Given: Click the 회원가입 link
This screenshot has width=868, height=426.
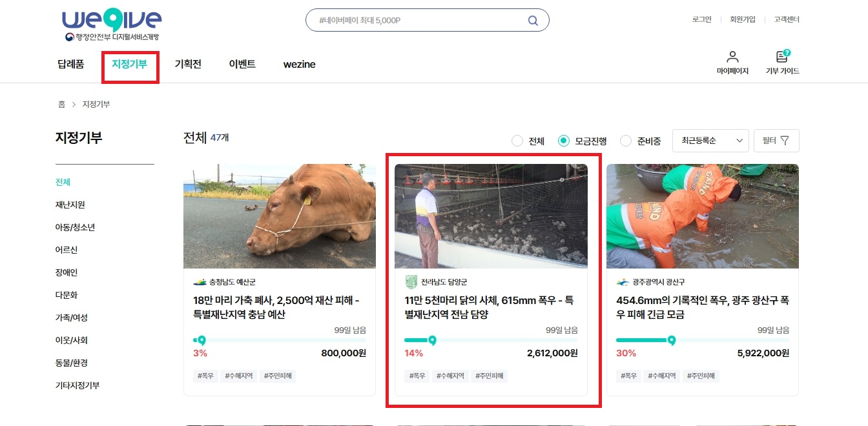Looking at the screenshot, I should click(x=742, y=19).
